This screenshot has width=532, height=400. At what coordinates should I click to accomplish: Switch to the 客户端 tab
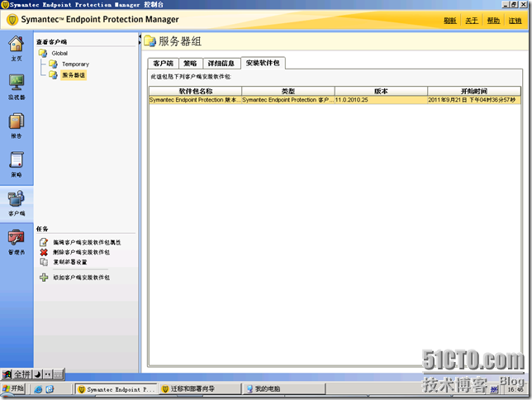164,63
